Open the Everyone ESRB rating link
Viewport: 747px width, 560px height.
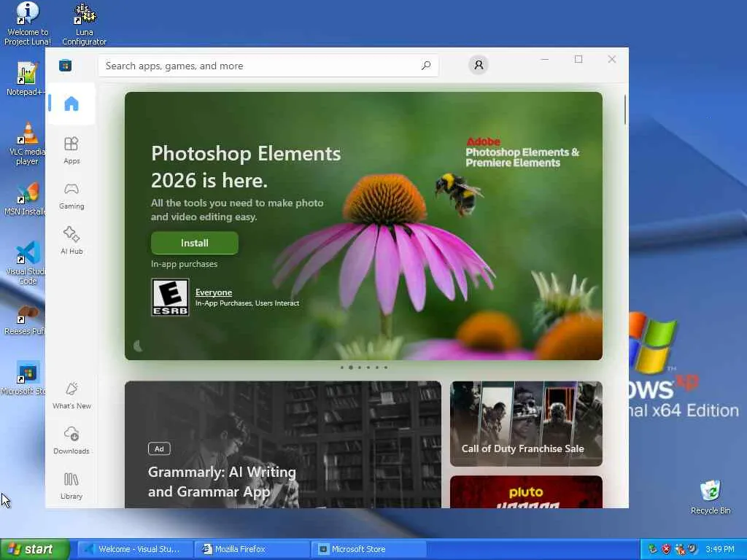[214, 292]
